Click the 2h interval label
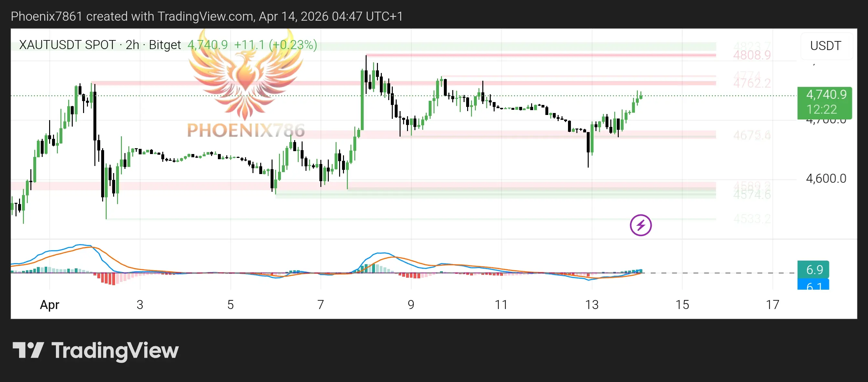868x382 pixels. pos(132,45)
